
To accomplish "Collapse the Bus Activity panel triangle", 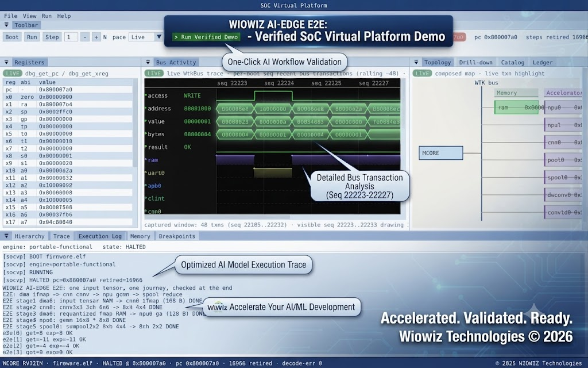I will pos(148,62).
